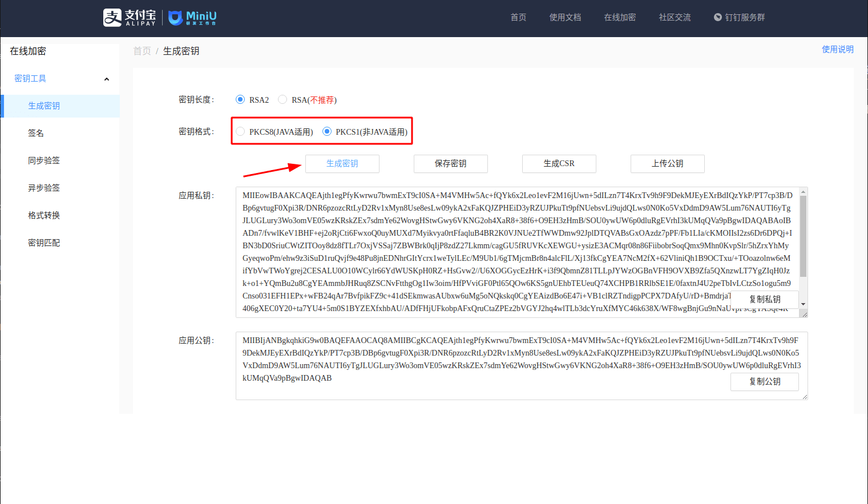Open the 钉钉服务群 DingTalk group
Image resolution: width=868 pixels, height=504 pixels.
click(739, 17)
